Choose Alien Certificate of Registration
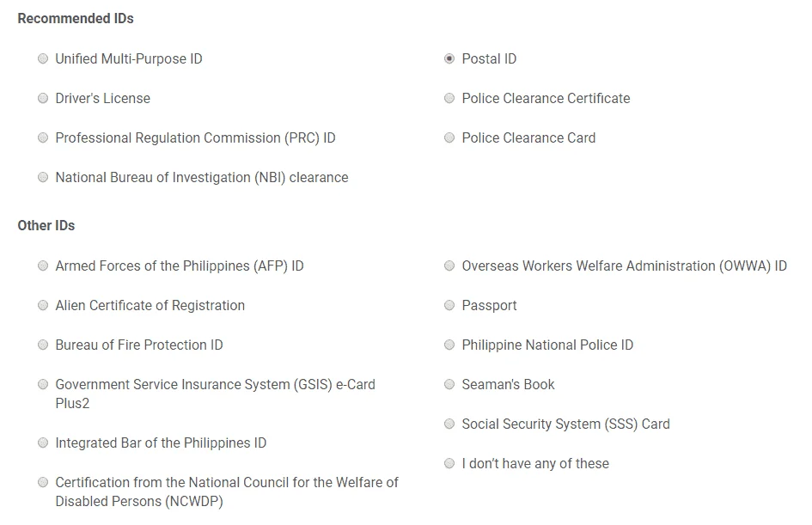The image size is (812, 525). pyautogui.click(x=43, y=306)
